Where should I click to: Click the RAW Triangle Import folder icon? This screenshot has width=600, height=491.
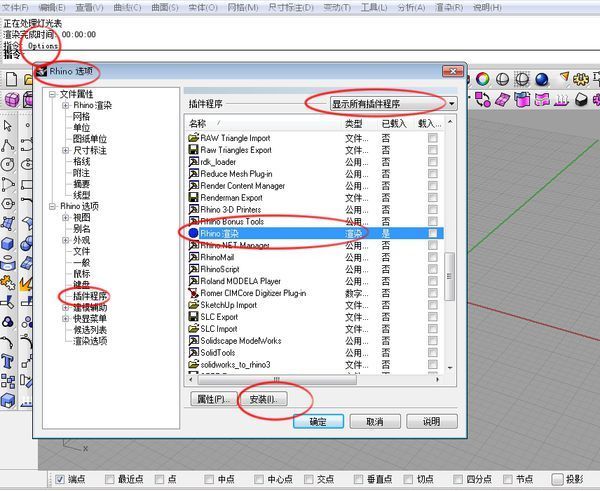194,137
